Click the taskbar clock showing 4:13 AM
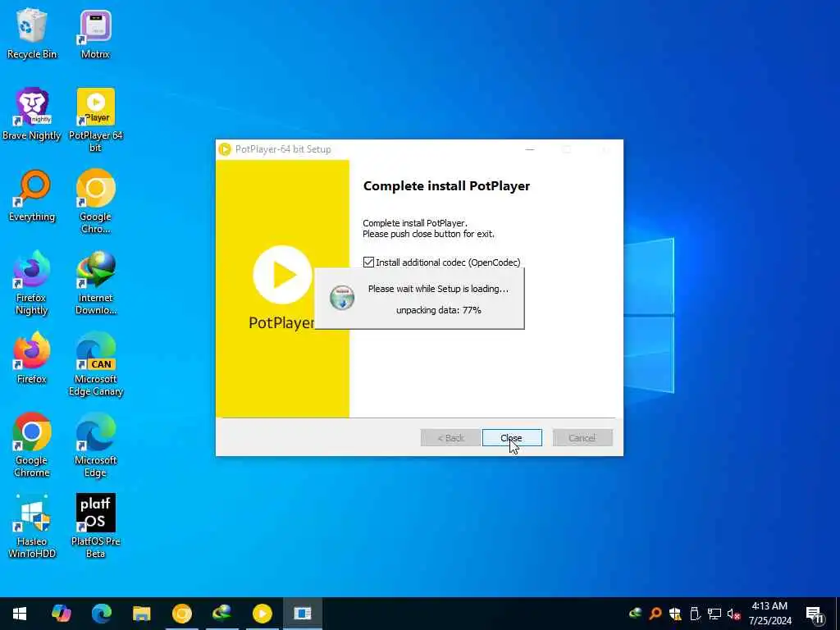Screen dimensions: 840x630 tap(769, 614)
